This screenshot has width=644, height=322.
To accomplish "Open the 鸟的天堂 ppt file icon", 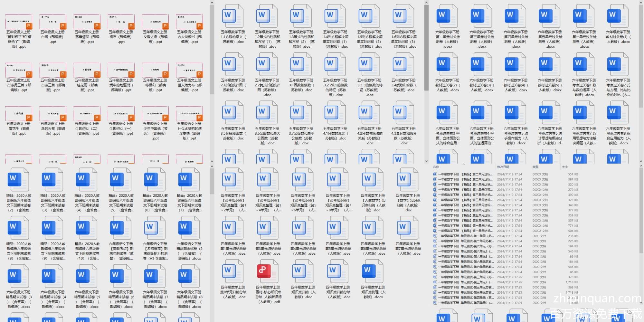I will point(53,113).
